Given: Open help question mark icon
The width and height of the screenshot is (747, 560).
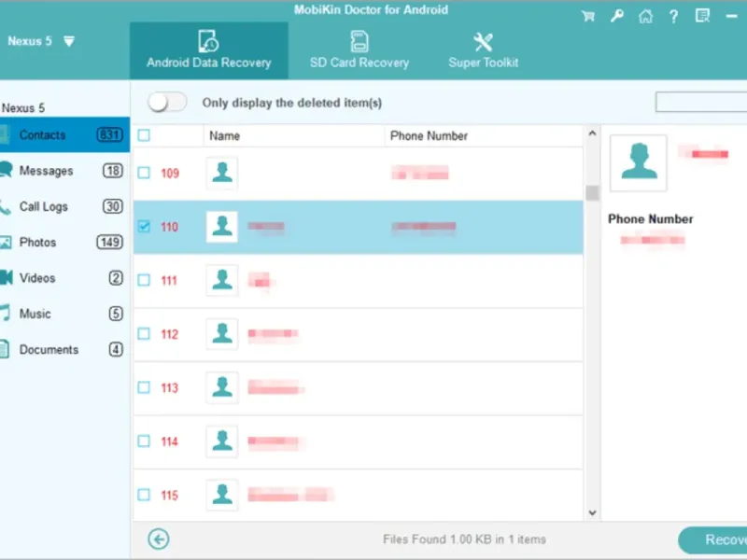Looking at the screenshot, I should 673,17.
